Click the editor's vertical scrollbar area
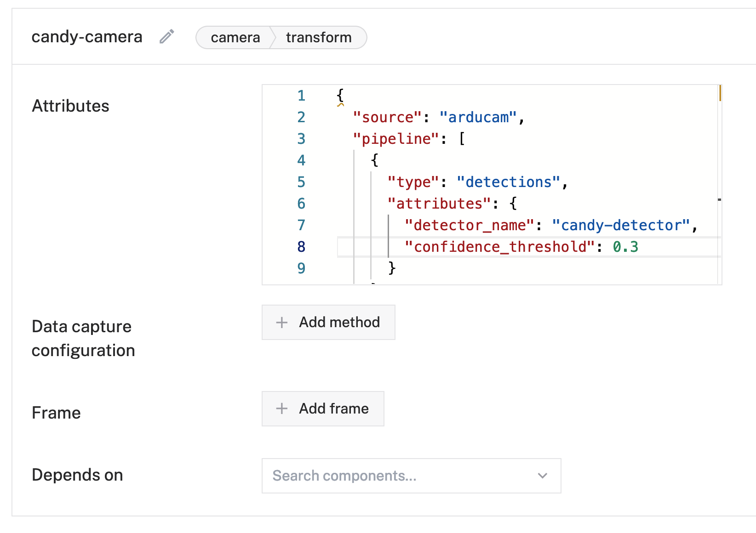 (719, 184)
